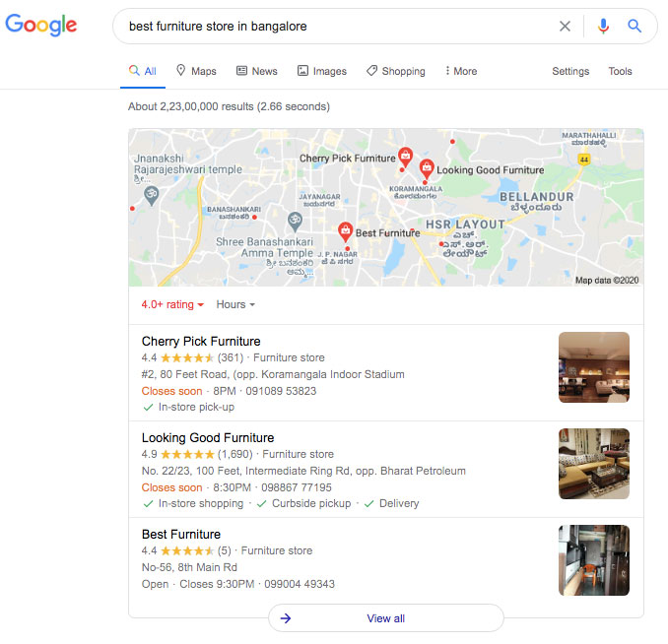The height and width of the screenshot is (644, 668).
Task: Click View all furniture stores button
Action: click(386, 618)
